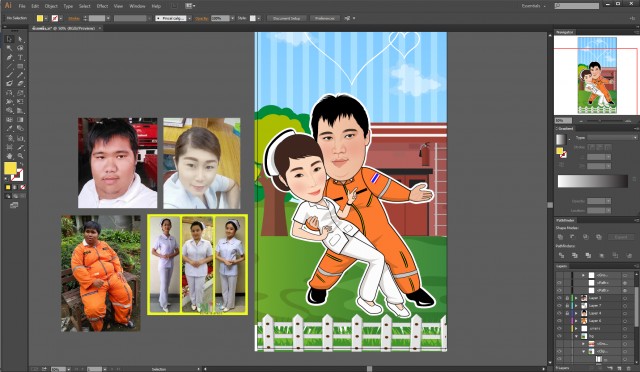Click the Navigator preview thumbnail

click(597, 76)
